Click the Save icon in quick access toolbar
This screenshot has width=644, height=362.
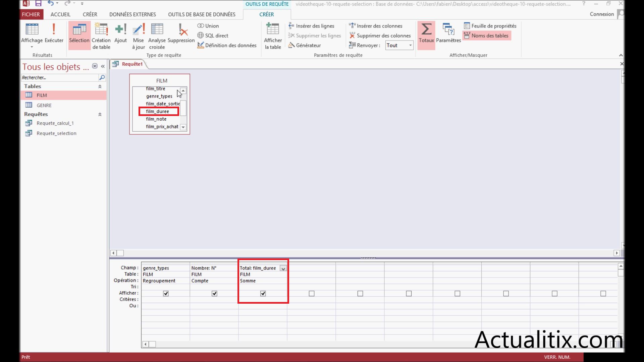38,4
